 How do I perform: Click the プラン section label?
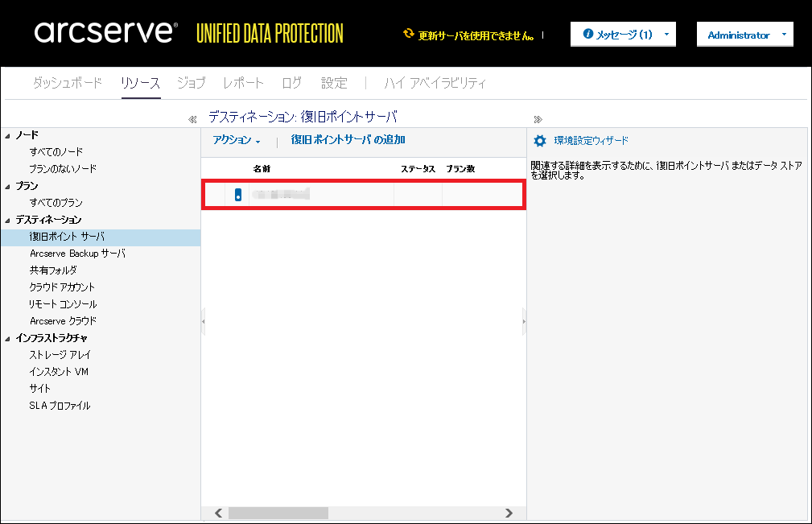pyautogui.click(x=27, y=186)
